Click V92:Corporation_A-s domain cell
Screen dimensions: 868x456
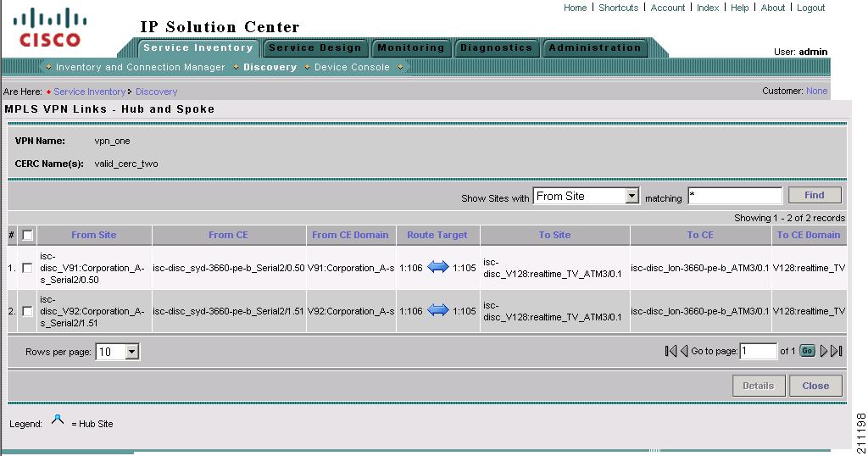pyautogui.click(x=351, y=311)
